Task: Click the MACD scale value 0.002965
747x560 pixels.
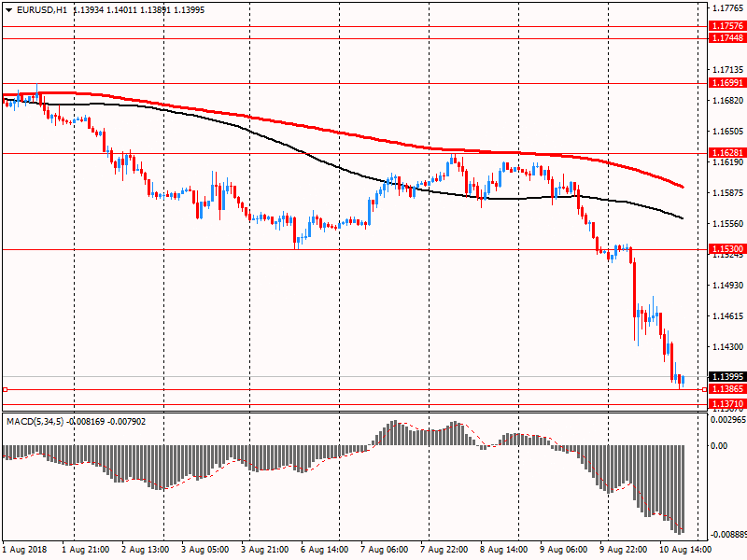Action: point(728,419)
